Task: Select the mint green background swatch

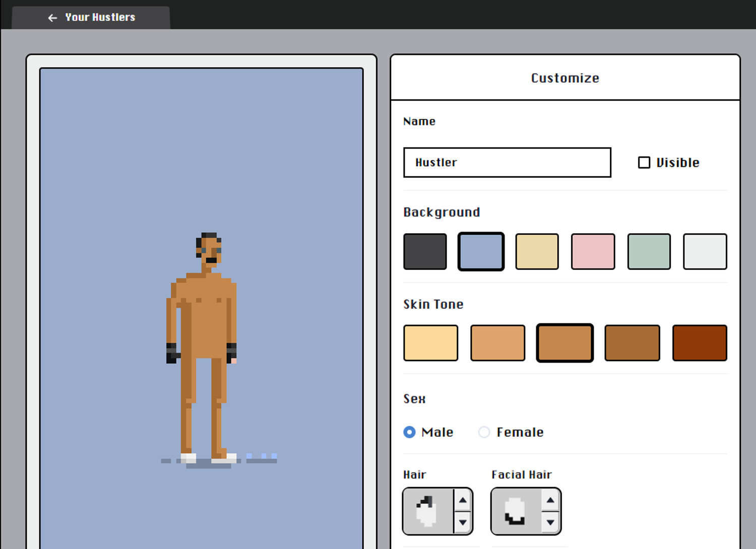Action: point(649,251)
